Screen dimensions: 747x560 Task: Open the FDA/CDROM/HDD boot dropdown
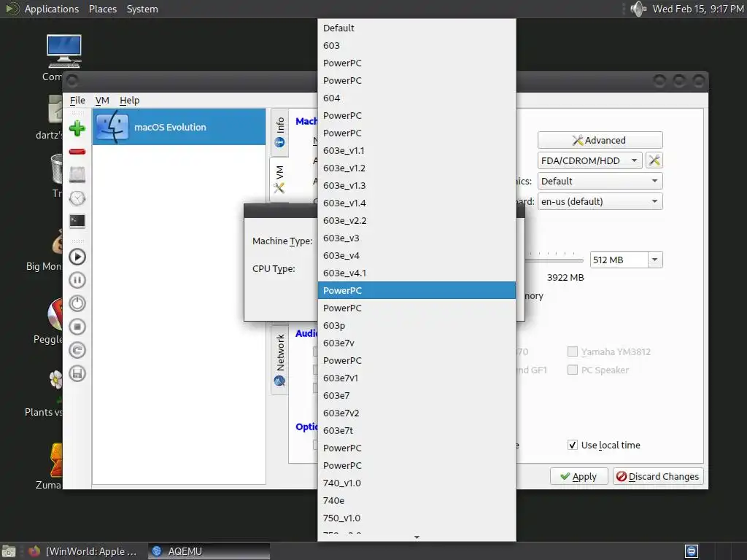click(x=589, y=160)
